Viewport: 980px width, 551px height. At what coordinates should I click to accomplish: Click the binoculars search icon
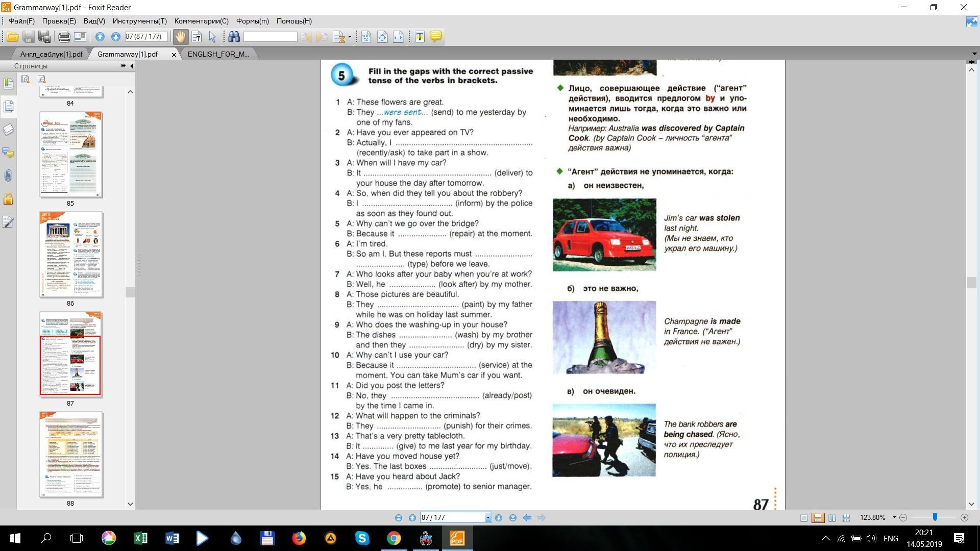[x=234, y=37]
